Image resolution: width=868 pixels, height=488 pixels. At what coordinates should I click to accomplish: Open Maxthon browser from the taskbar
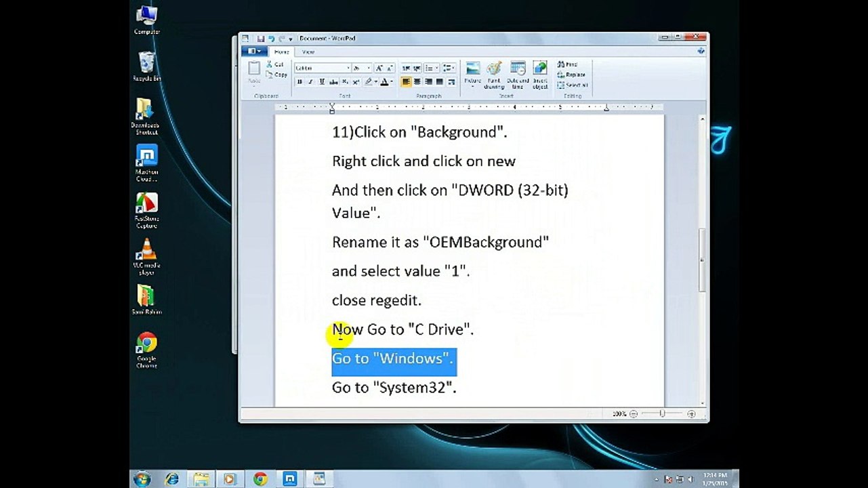289,479
